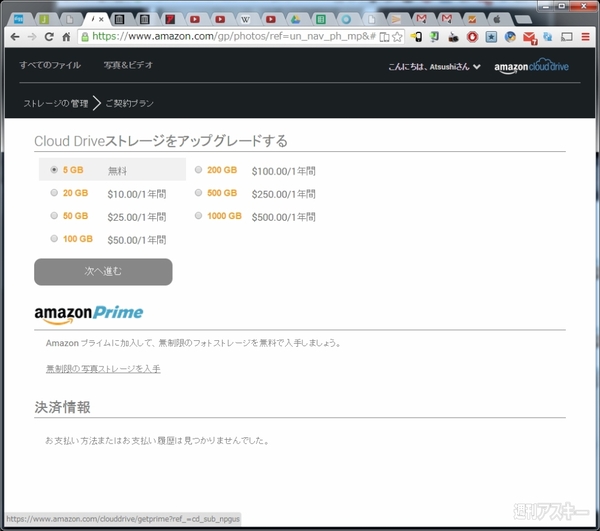
Task: Click the $100.00/1年間 price text
Action: 284,171
